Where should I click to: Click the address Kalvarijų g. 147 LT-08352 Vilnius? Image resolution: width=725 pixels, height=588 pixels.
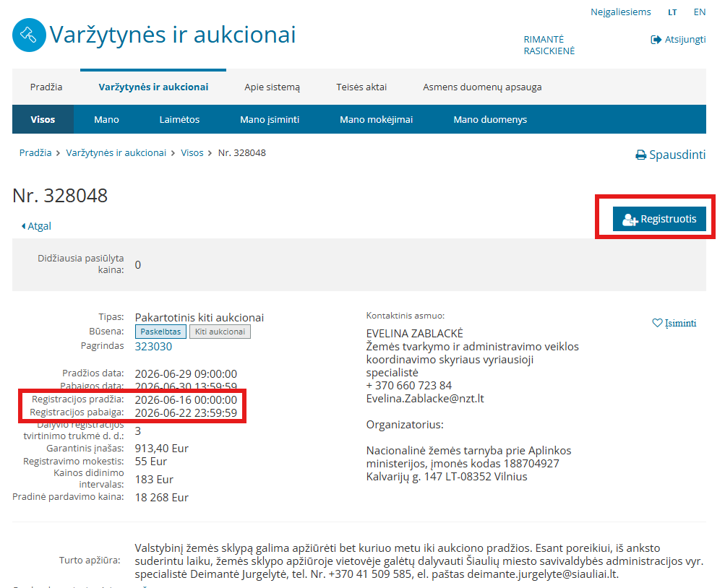[447, 477]
